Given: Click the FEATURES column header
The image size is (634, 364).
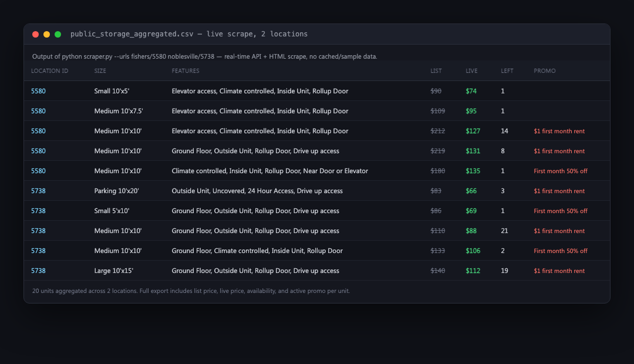Looking at the screenshot, I should click(186, 71).
